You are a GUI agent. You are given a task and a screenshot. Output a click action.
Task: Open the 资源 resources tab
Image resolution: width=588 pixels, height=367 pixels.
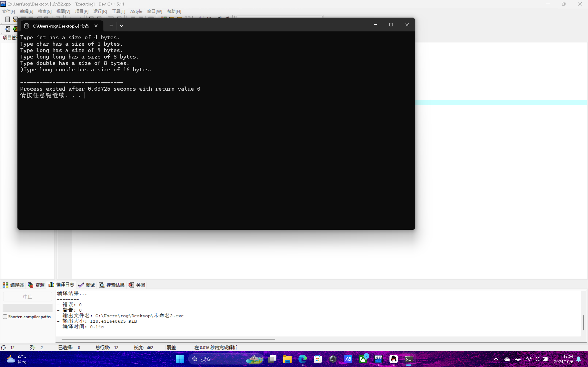(37, 285)
